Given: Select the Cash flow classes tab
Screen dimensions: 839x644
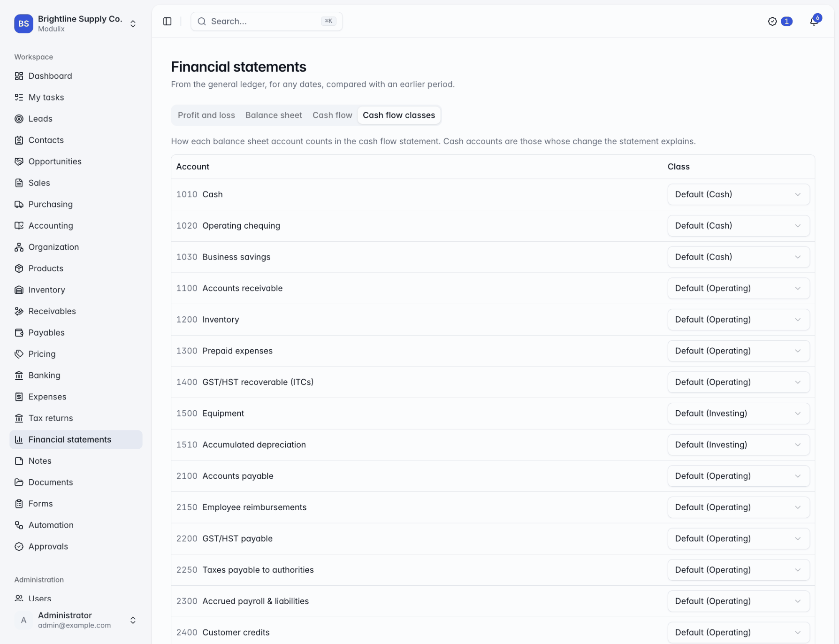Looking at the screenshot, I should (399, 115).
